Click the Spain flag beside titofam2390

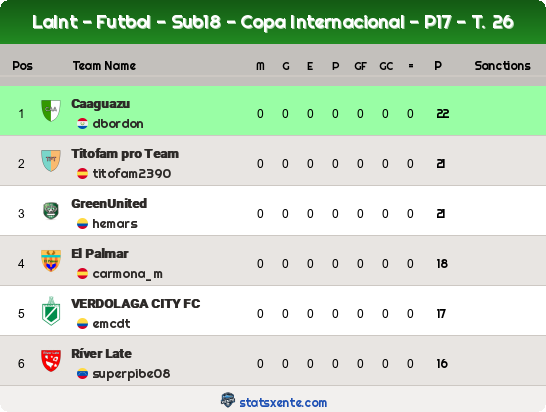click(x=83, y=173)
